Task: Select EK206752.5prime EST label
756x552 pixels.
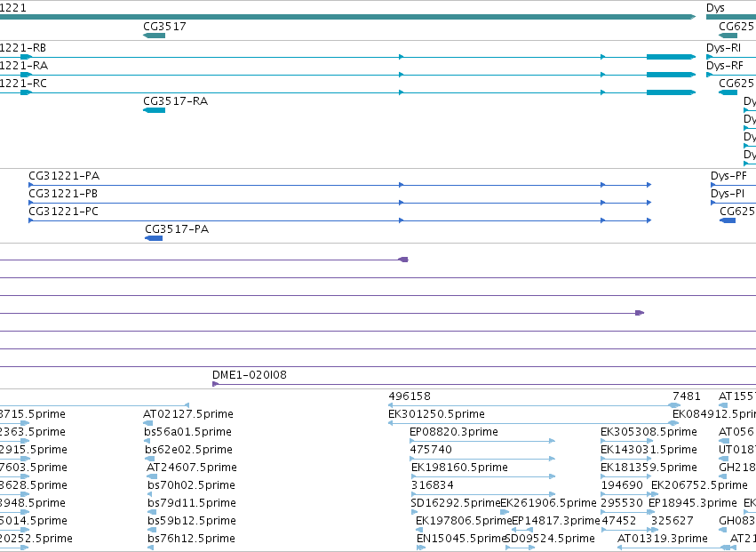Action: 699,485
